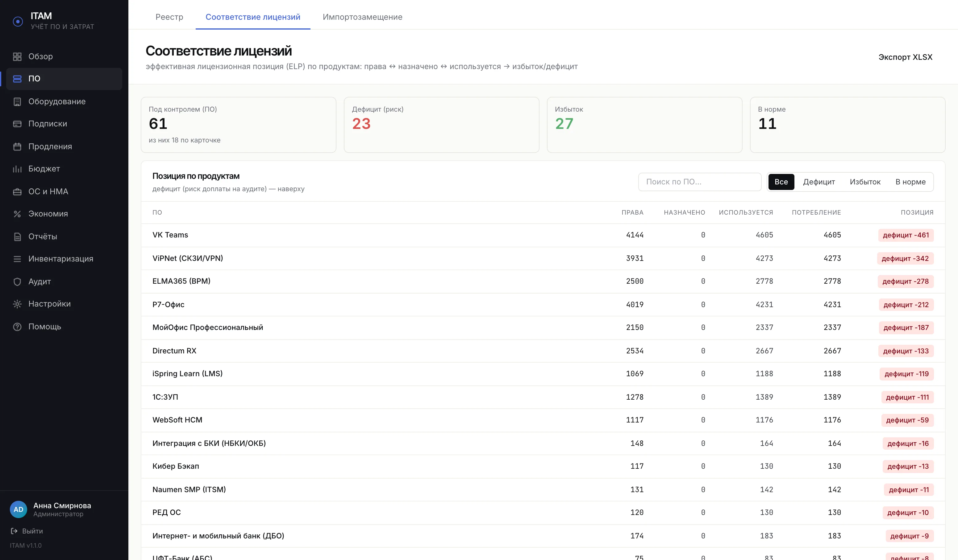Filter products by Дефицит
The image size is (958, 560).
[x=819, y=182]
